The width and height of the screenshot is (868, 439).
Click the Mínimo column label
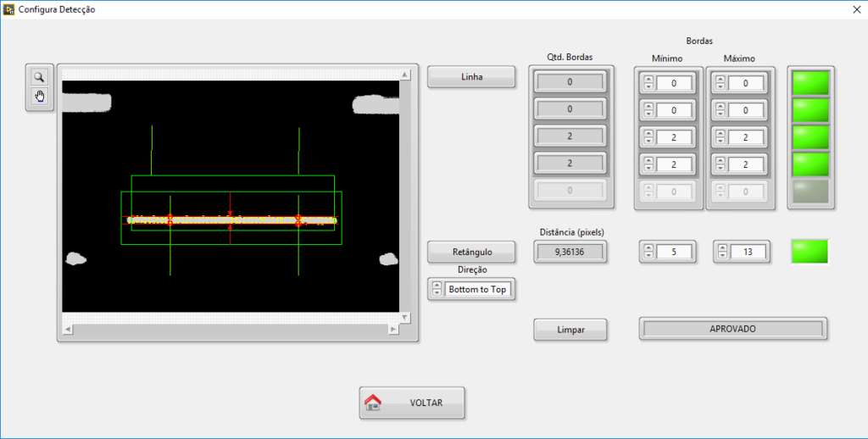pyautogui.click(x=667, y=58)
